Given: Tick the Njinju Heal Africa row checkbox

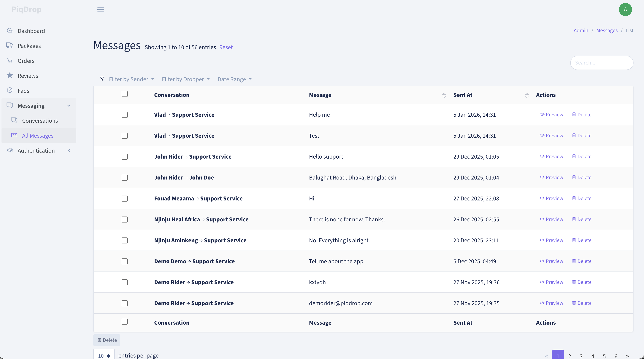Looking at the screenshot, I should pos(124,220).
